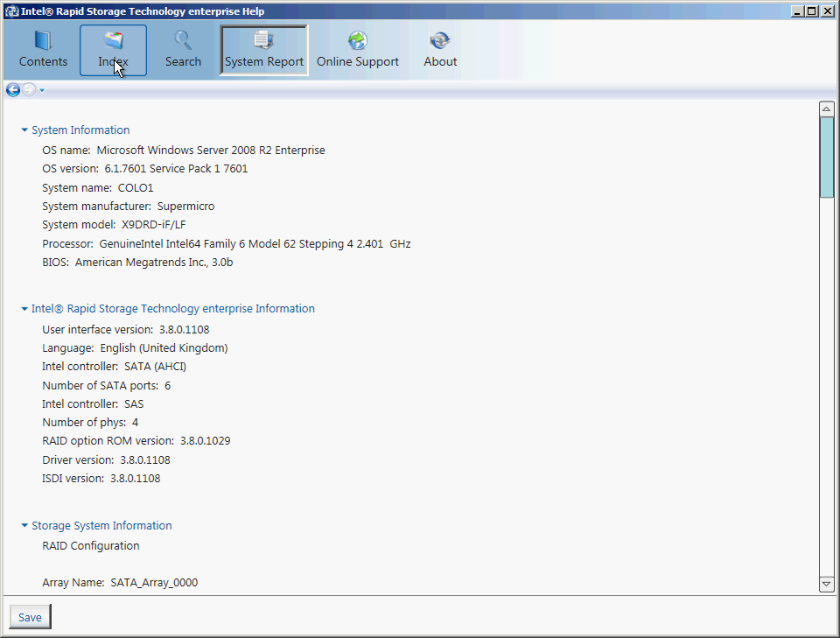Click the Storage System Information heading link
840x638 pixels.
(101, 525)
